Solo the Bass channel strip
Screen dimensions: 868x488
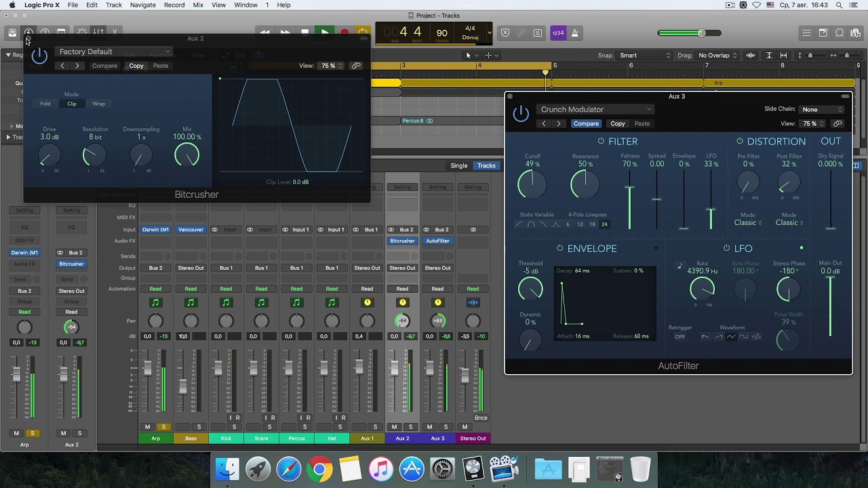(x=199, y=426)
